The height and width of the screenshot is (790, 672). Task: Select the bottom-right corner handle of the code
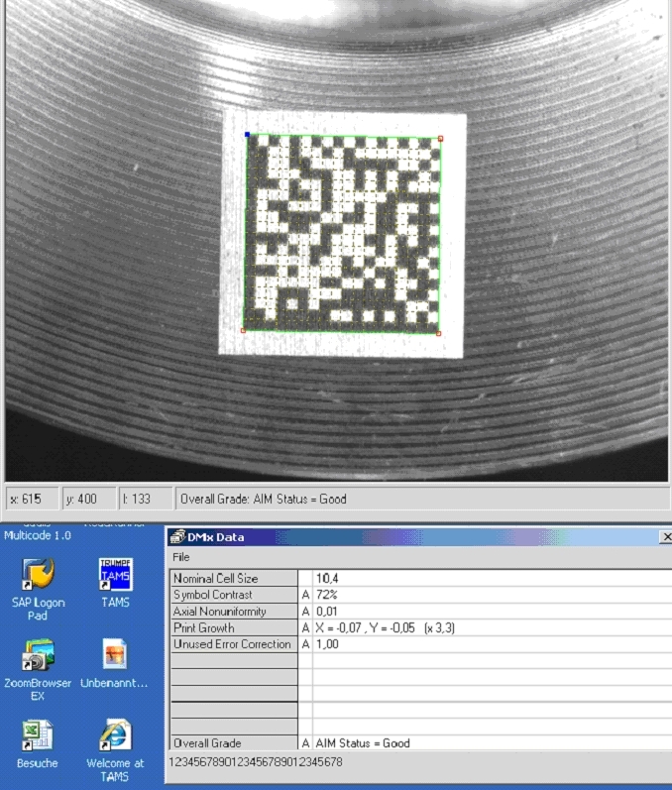tap(438, 333)
